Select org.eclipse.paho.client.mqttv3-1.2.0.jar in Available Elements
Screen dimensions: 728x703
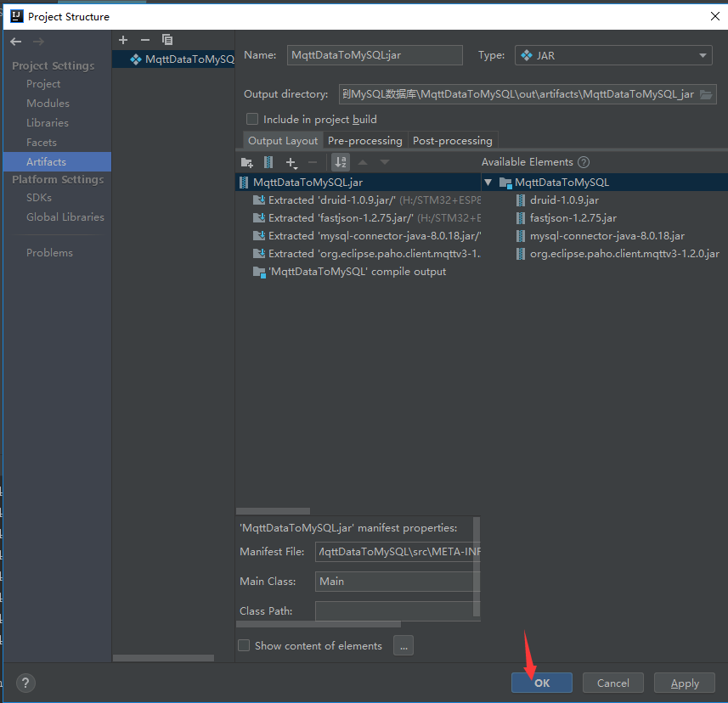click(618, 254)
